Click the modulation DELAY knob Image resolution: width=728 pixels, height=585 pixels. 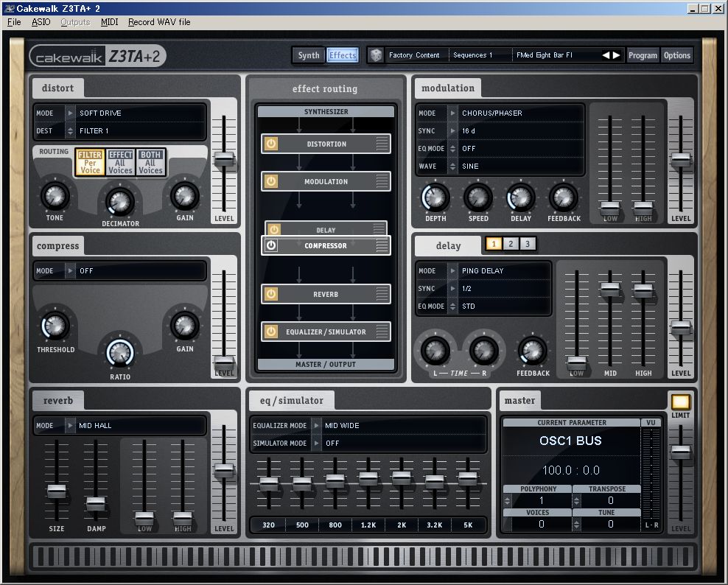point(521,197)
